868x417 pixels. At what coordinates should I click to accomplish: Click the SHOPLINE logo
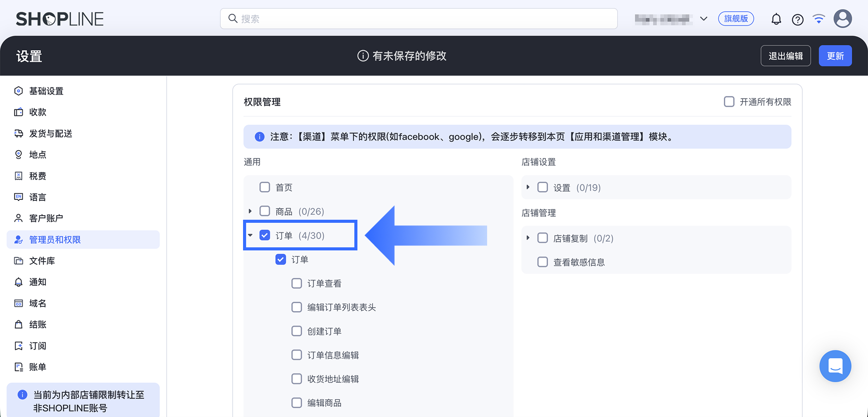[x=60, y=19]
